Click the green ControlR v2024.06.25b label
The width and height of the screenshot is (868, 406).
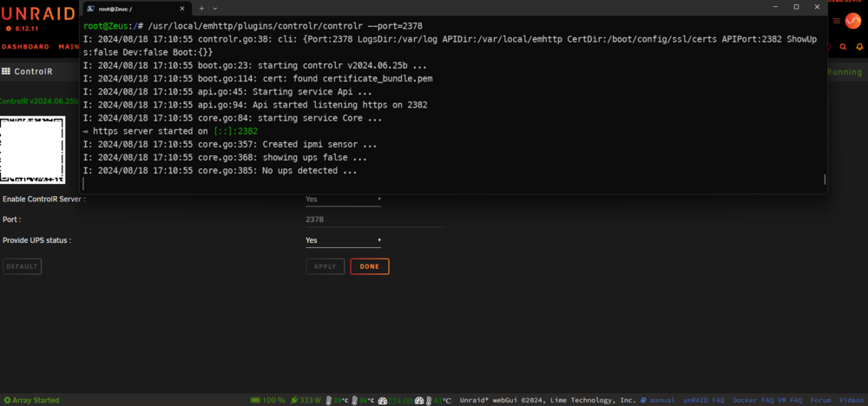click(39, 101)
